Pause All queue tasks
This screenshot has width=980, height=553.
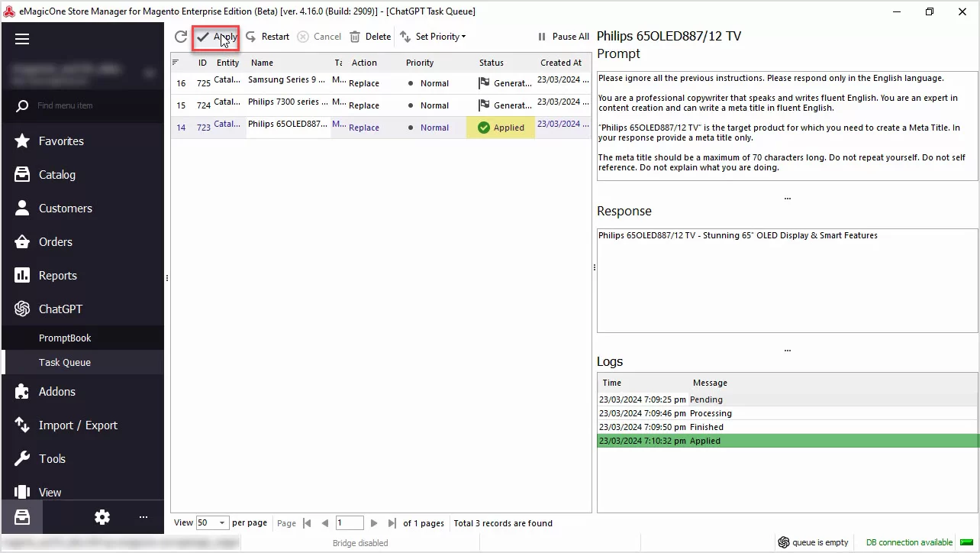pos(563,37)
